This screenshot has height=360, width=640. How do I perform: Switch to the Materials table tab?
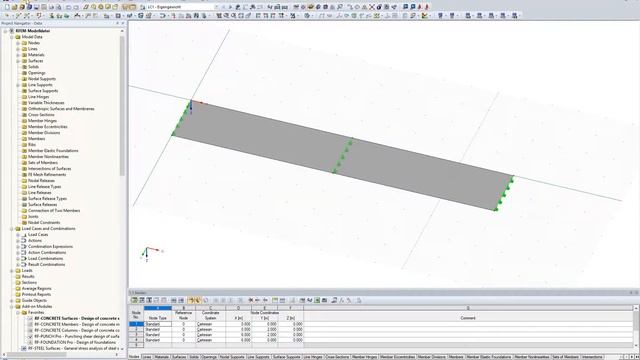(162, 357)
